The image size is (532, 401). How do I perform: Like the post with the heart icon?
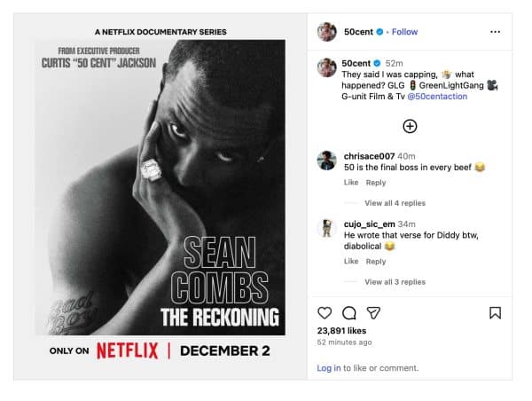(325, 313)
